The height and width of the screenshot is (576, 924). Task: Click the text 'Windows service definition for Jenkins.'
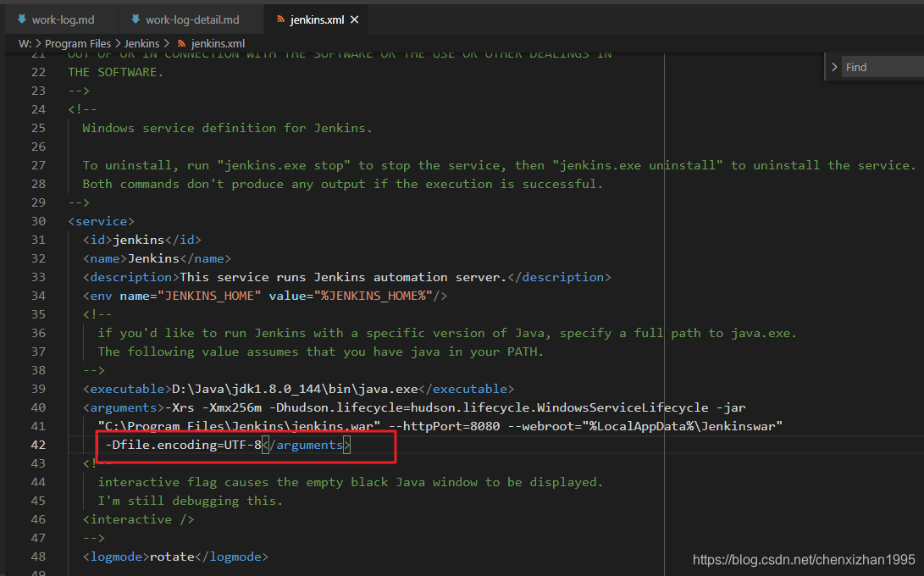pyautogui.click(x=227, y=128)
